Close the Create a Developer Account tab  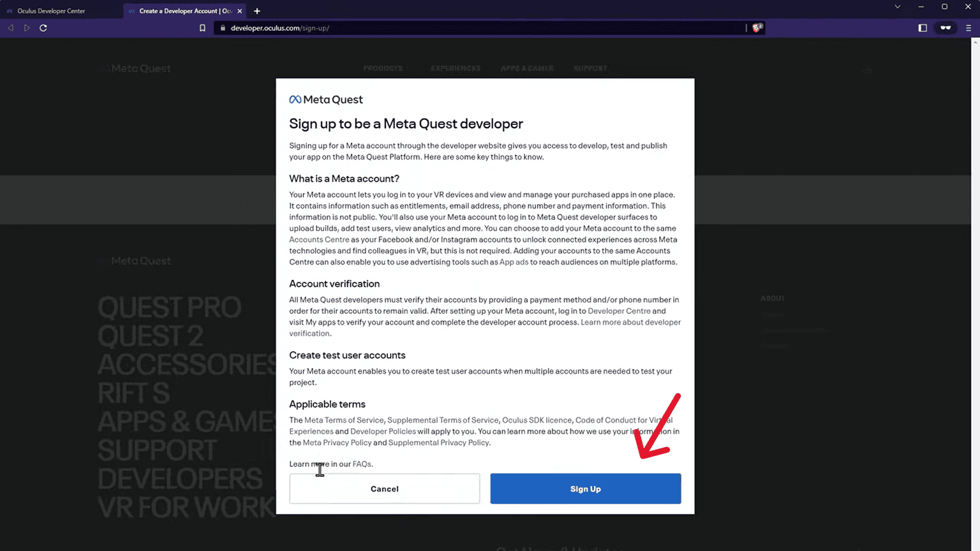[240, 11]
